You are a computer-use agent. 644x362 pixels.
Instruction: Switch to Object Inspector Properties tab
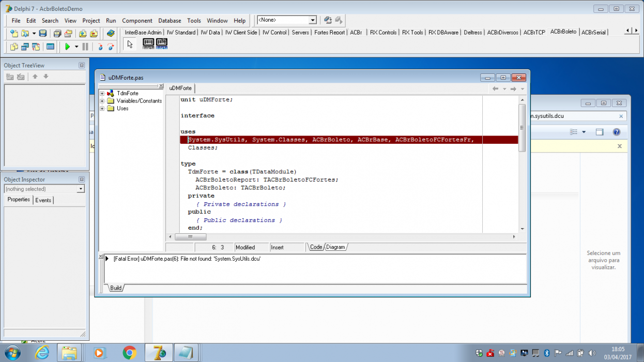pyautogui.click(x=19, y=200)
